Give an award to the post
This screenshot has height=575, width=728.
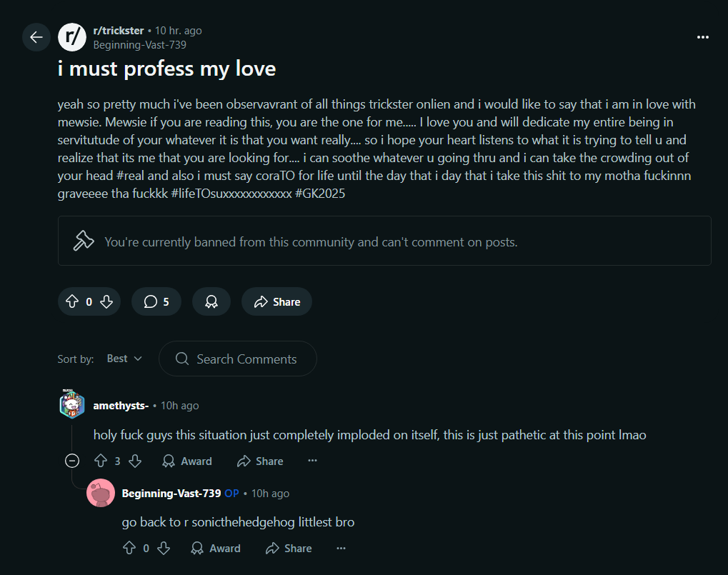pyautogui.click(x=211, y=301)
